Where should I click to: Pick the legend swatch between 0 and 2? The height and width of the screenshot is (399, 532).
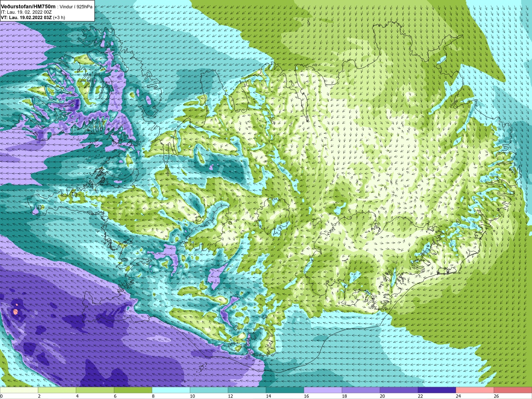(19, 390)
